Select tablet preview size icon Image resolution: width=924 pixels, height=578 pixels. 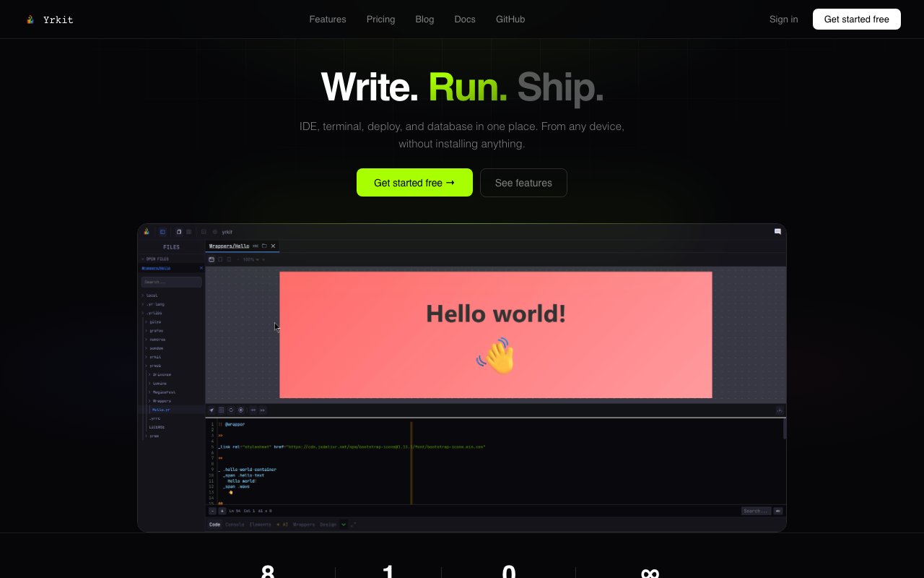pos(220,259)
